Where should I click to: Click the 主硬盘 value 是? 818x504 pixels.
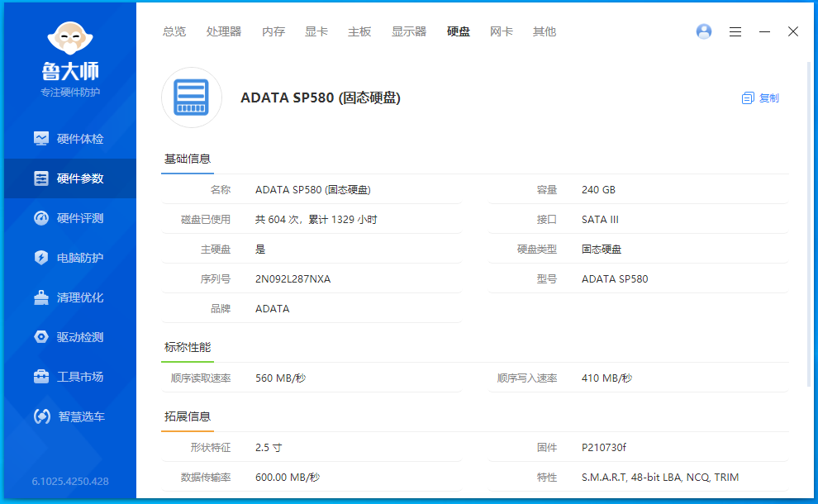pos(260,250)
